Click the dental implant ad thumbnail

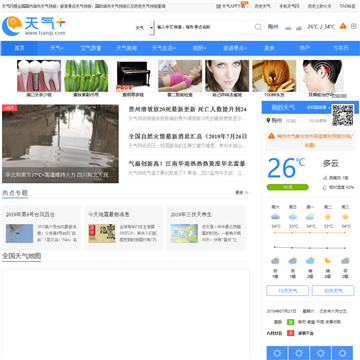click(x=39, y=76)
